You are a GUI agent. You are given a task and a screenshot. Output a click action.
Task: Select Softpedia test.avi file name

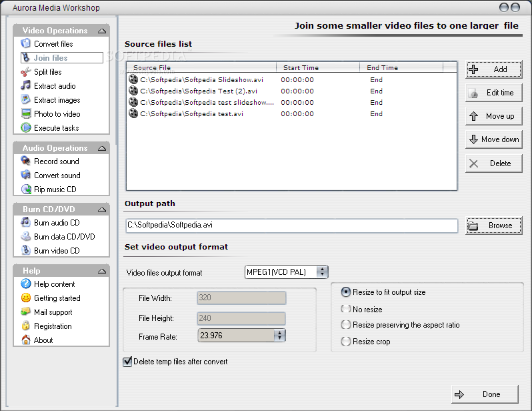pos(192,113)
